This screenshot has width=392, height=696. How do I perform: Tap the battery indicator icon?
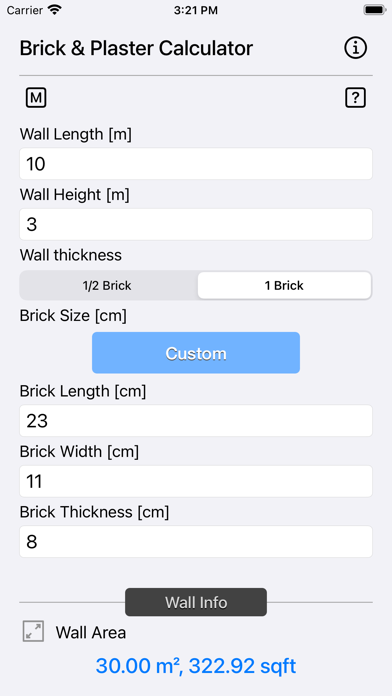click(x=374, y=10)
